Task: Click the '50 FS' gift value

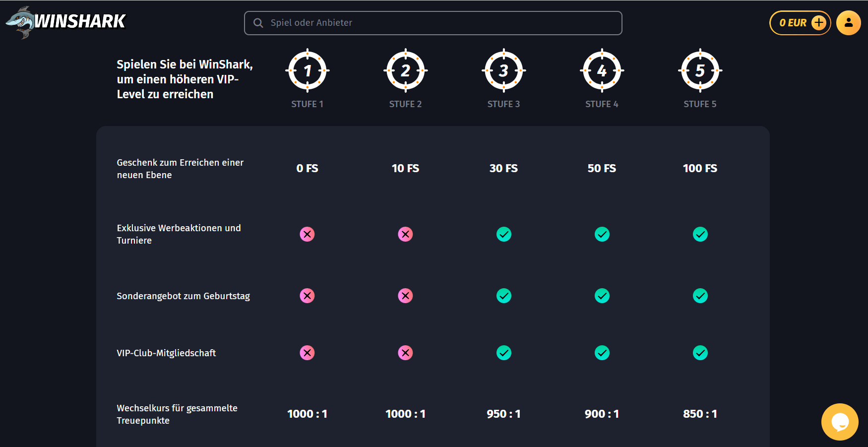Action: pyautogui.click(x=602, y=169)
